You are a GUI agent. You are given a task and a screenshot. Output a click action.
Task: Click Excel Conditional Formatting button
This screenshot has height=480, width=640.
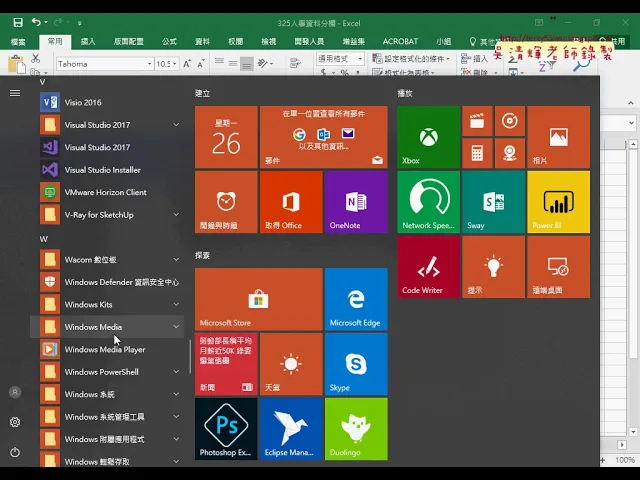click(411, 59)
